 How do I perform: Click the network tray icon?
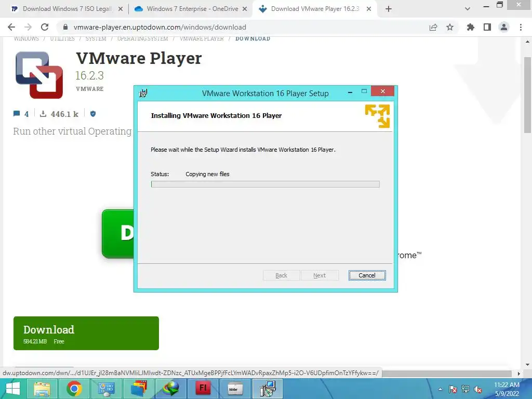coord(465,389)
